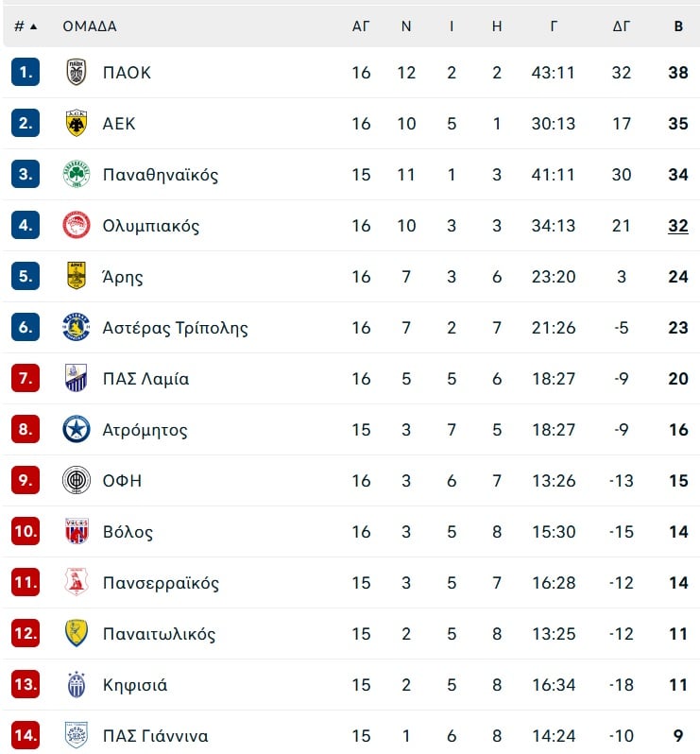Image resolution: width=700 pixels, height=754 pixels.
Task: Open the ΠΑΣ Λαμία team link
Action: [x=145, y=379]
